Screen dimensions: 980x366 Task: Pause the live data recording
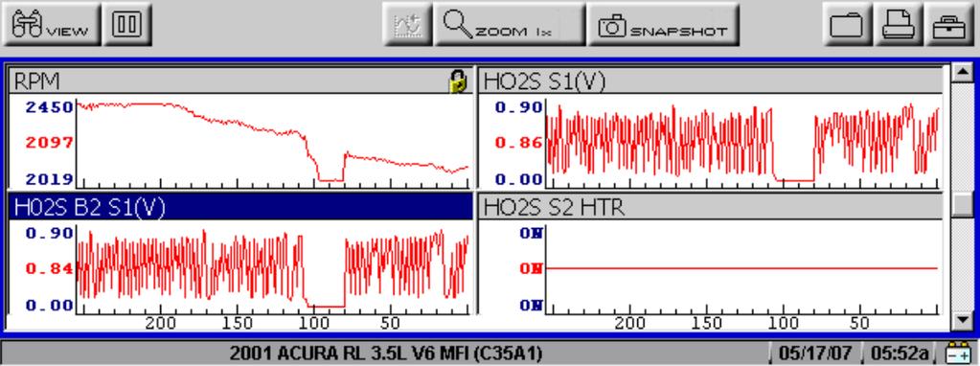tap(127, 24)
